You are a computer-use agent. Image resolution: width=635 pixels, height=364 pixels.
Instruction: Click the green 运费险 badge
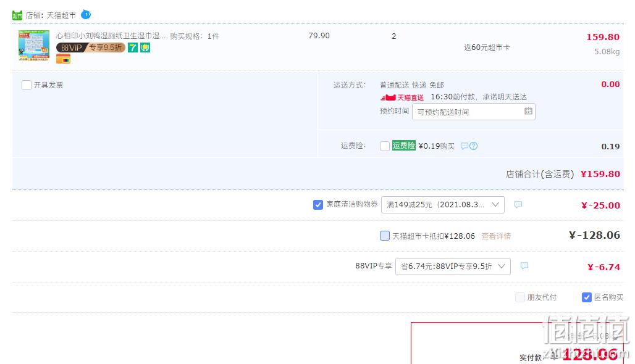click(403, 146)
